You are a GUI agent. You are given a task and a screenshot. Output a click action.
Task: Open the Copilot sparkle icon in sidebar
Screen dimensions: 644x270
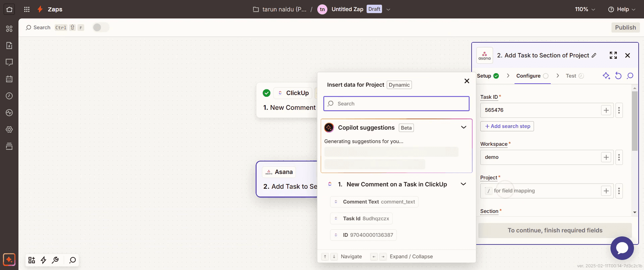(9, 260)
